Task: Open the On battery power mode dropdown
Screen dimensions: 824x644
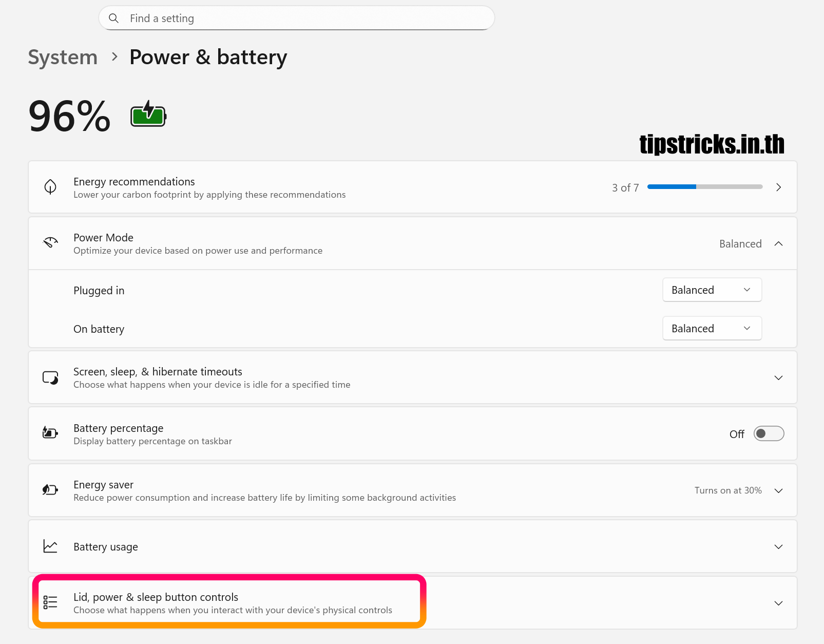Action: [712, 329]
